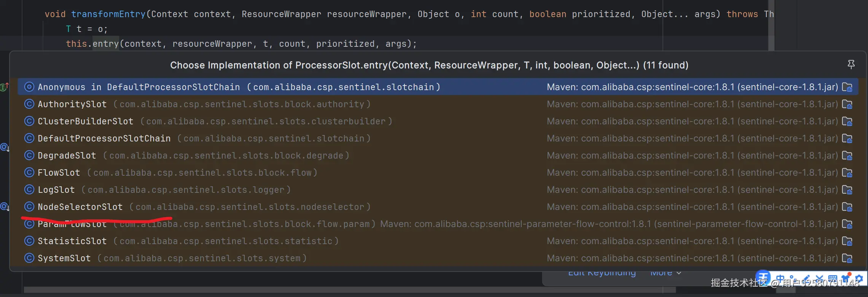Screen dimensions: 868x297
Task: Pin the Choose Implementation popup
Action: (x=851, y=65)
